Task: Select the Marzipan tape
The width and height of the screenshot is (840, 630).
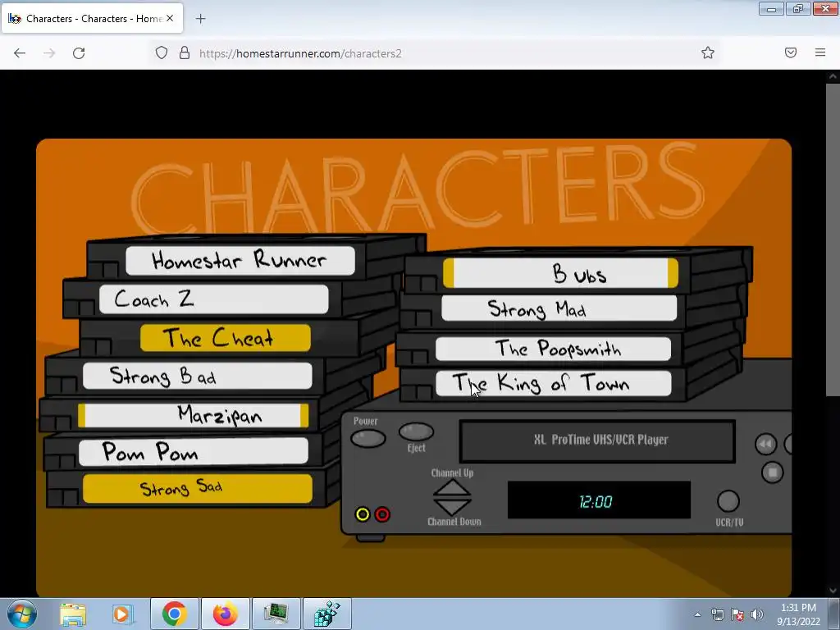Action: 193,415
